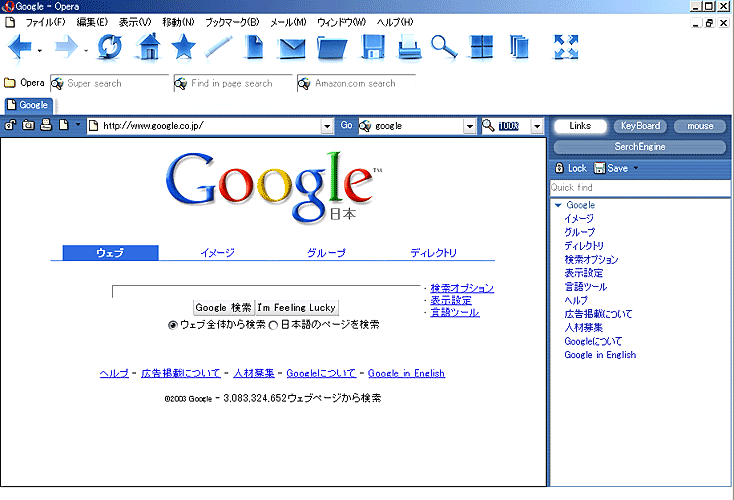Open the address bar URL dropdown
This screenshot has width=734, height=500.
pos(327,126)
